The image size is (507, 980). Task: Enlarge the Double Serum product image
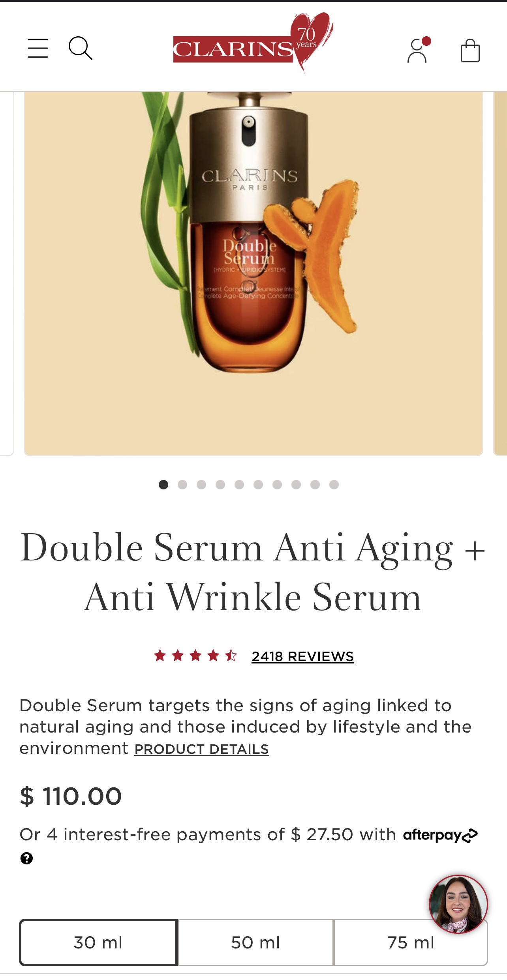[x=253, y=274]
